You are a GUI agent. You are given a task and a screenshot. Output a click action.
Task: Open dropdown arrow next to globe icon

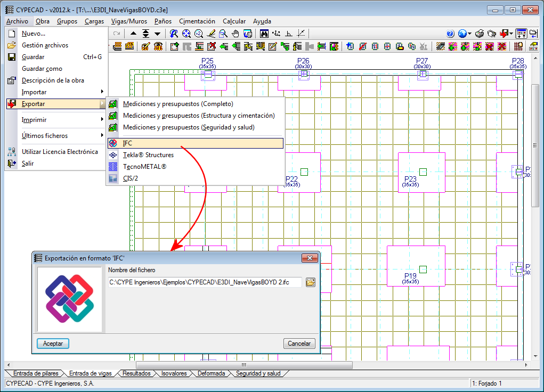click(470, 34)
